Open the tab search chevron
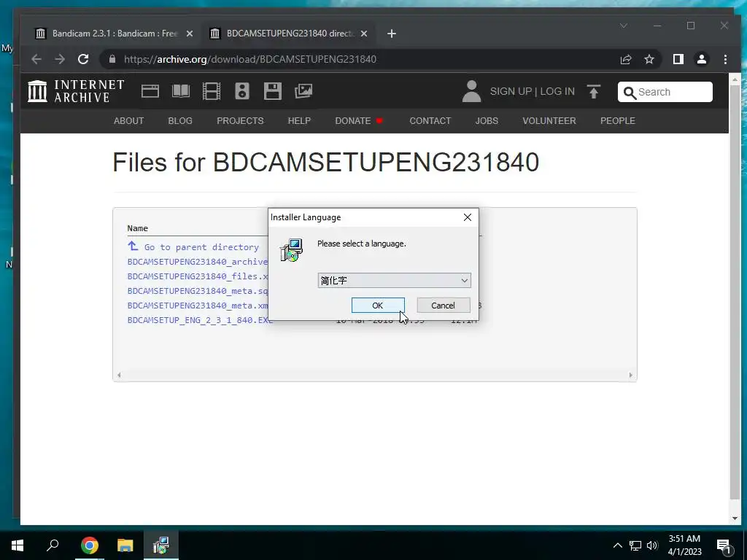Image resolution: width=747 pixels, height=560 pixels. pos(624,26)
